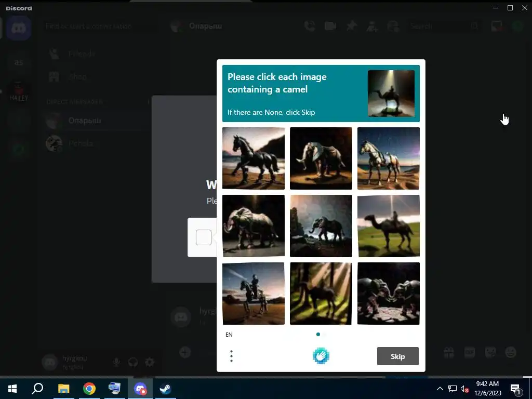Select the top-middle elephant on sand image

click(x=321, y=158)
